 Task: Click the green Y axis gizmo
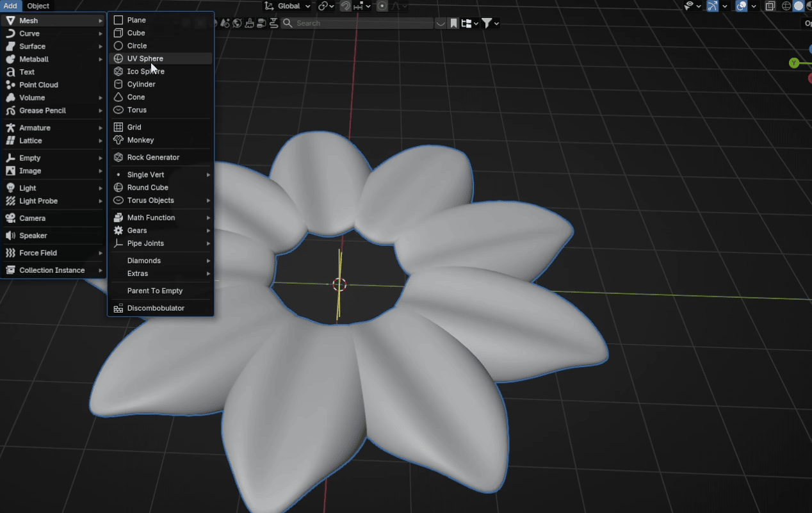coord(794,63)
